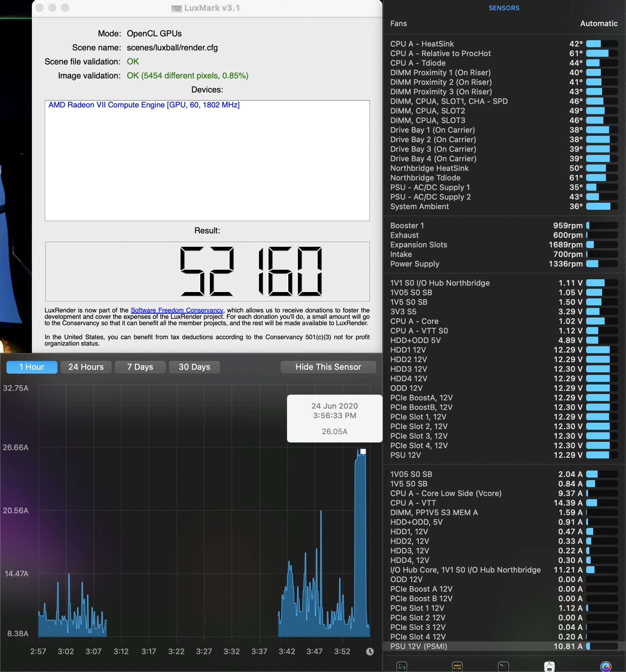Click Hide This Sensor button
Screen dimensions: 626x672
point(328,367)
